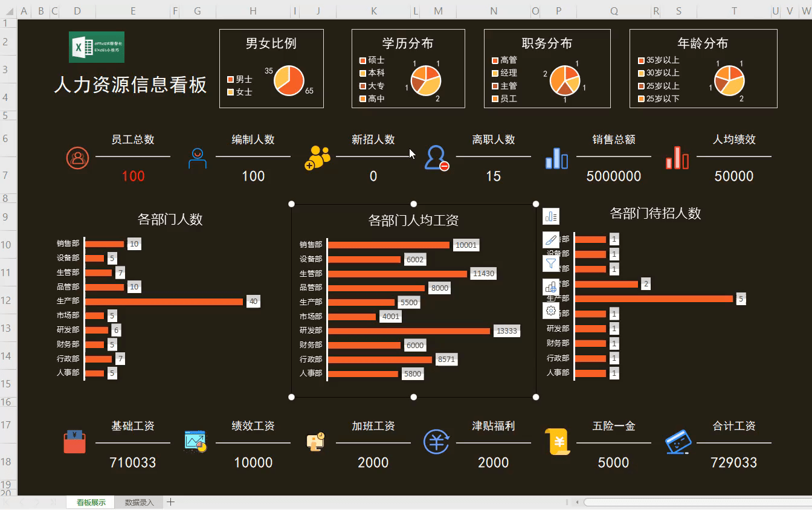Viewport: 812px width, 510px height.
Task: Select row 7 header
Action: tap(8, 175)
